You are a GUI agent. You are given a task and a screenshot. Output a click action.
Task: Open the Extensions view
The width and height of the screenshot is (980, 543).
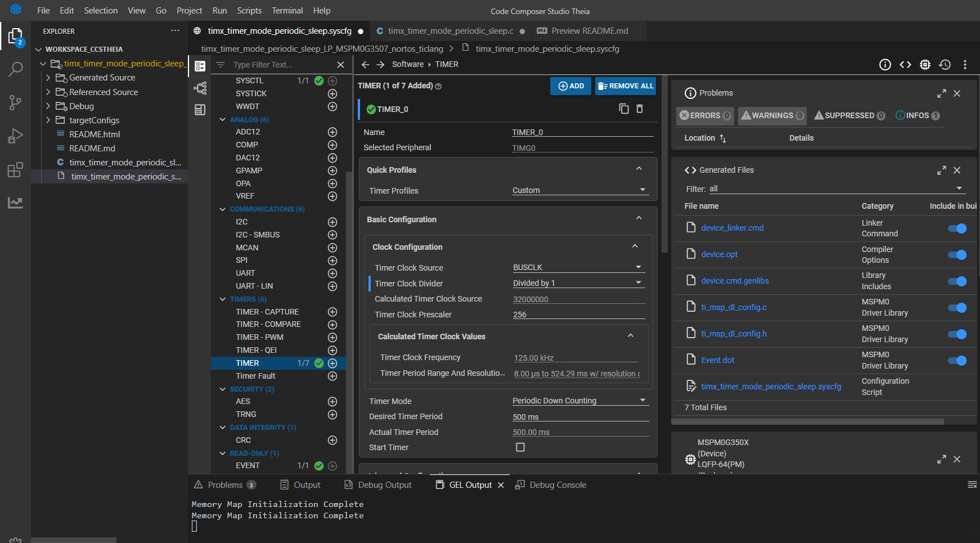click(x=15, y=169)
